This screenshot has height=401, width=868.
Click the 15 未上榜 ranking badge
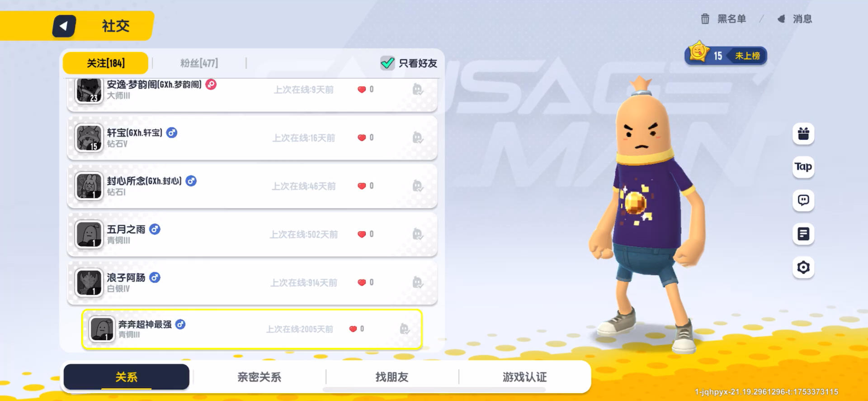click(x=726, y=55)
